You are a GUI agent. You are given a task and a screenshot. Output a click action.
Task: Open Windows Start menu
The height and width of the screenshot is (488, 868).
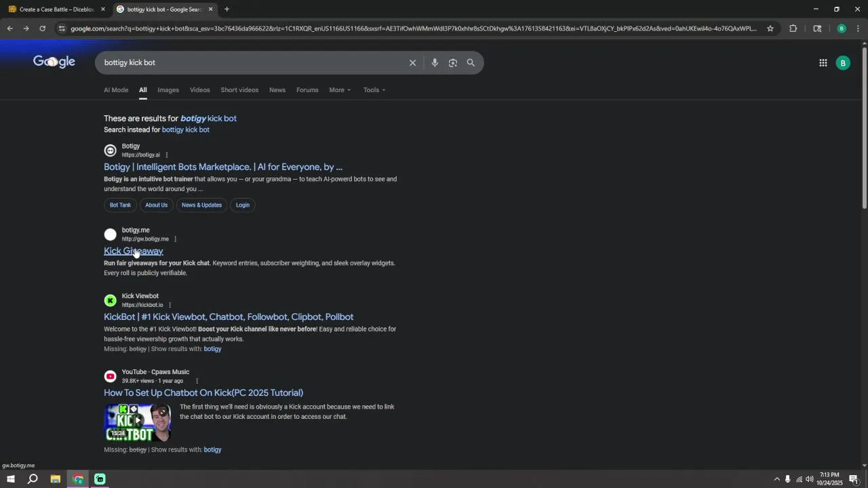point(10,479)
